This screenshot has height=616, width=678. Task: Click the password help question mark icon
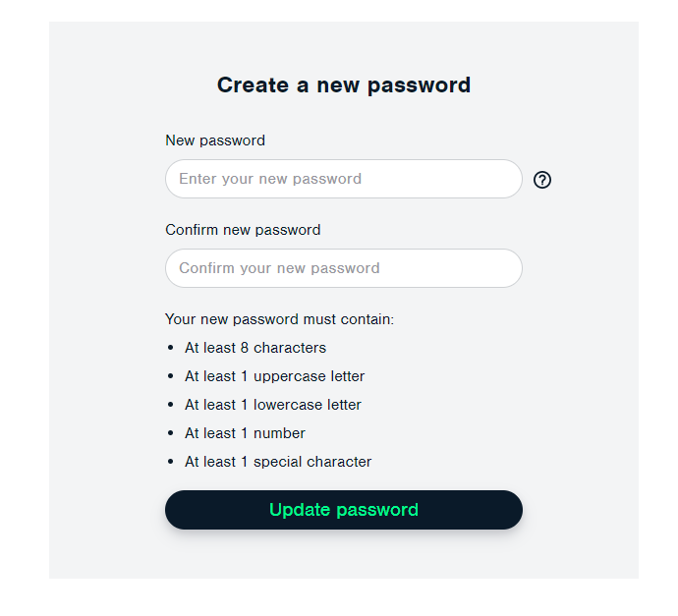pyautogui.click(x=542, y=180)
